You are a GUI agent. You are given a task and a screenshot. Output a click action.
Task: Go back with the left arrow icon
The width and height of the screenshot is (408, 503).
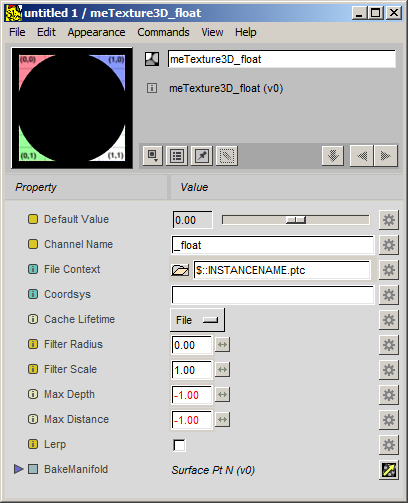(x=362, y=156)
